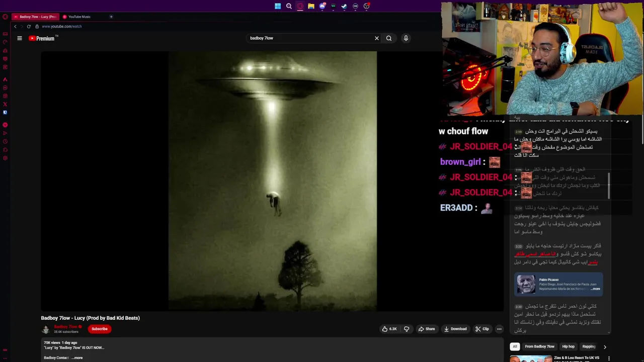Go back to previous page
Screen dimensions: 644x362
15,26
